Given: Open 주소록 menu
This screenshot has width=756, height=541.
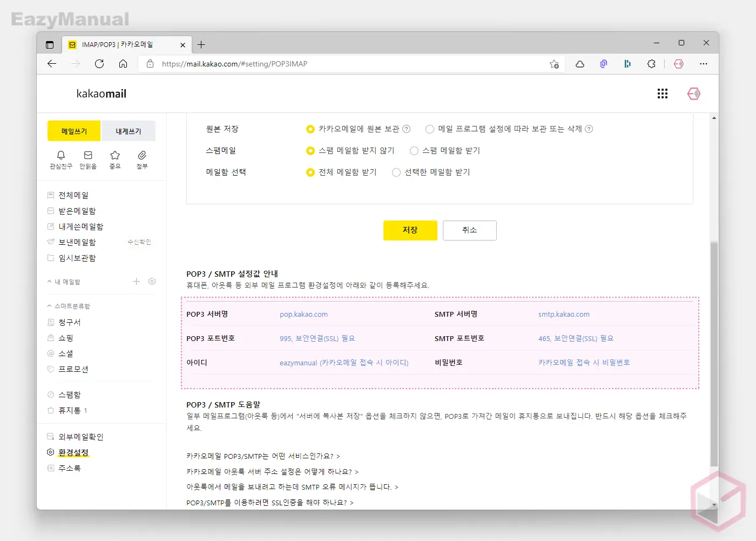Looking at the screenshot, I should [70, 468].
